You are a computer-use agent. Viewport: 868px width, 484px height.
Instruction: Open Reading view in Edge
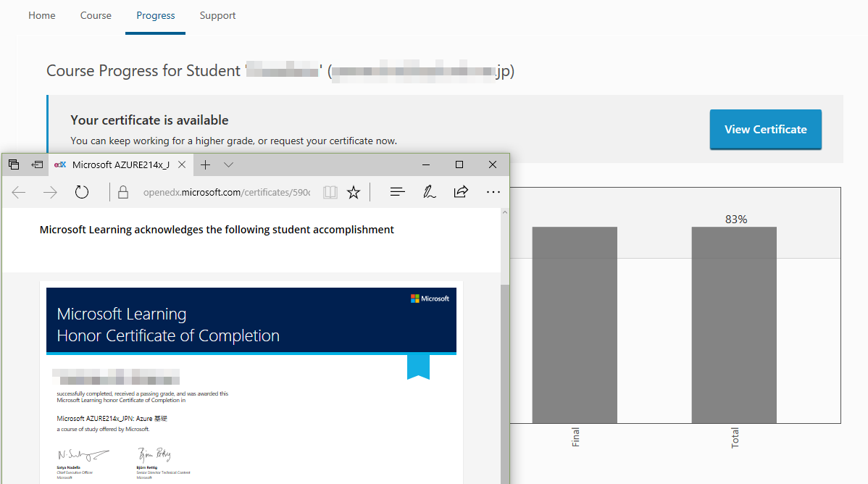pyautogui.click(x=330, y=192)
